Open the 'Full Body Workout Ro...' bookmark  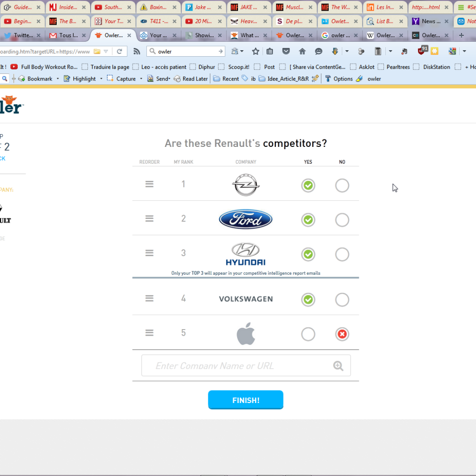pos(44,67)
